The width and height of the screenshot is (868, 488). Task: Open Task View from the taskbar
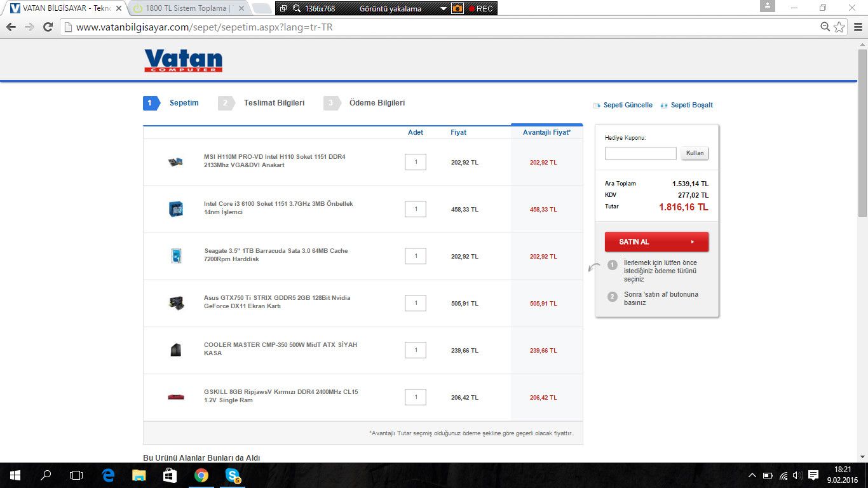coord(76,475)
